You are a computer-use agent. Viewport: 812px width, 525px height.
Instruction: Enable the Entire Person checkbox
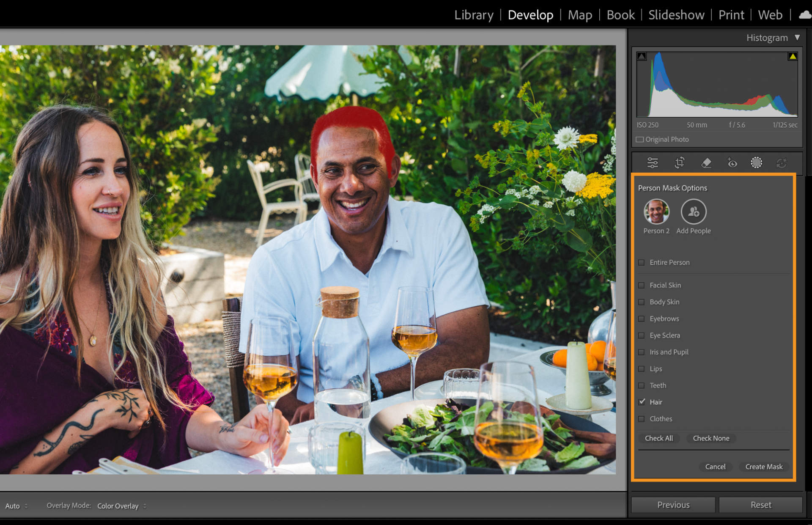point(642,262)
